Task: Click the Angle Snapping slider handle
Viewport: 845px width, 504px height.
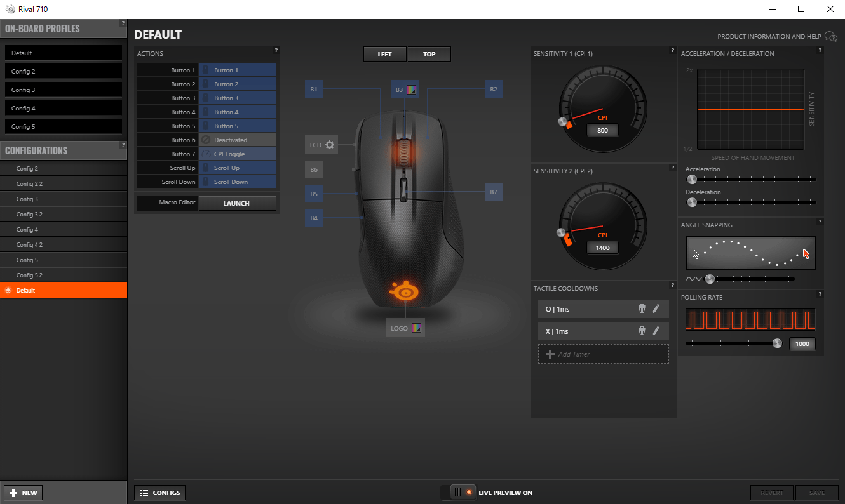Action: click(710, 279)
